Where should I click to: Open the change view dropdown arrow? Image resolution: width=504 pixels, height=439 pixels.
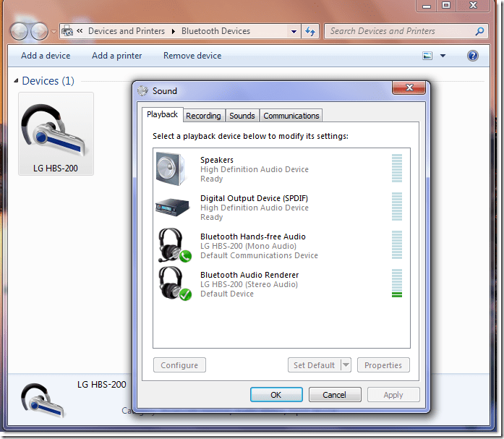coord(443,56)
